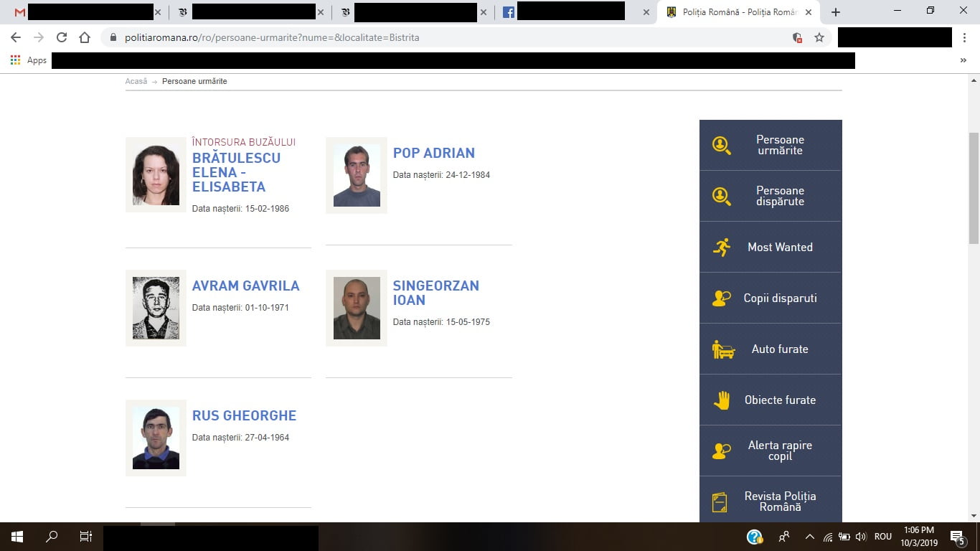Open Persoane urmărite sidebar menu item

[771, 145]
